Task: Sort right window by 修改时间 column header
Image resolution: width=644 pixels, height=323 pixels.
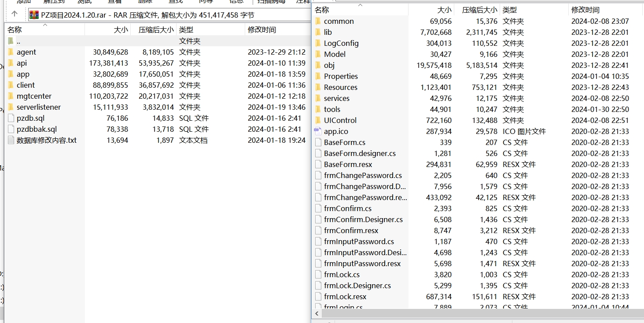Action: pyautogui.click(x=606, y=10)
